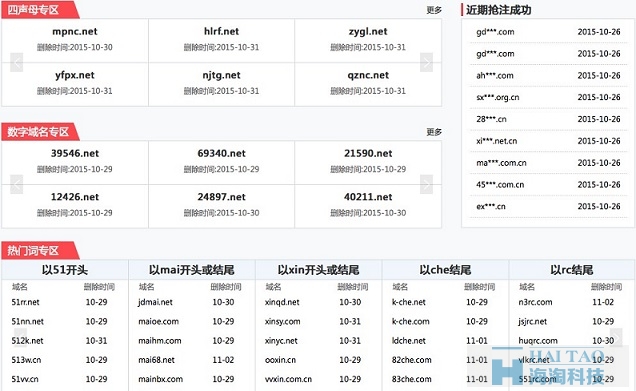Click xinsy.com in xin column

[282, 322]
